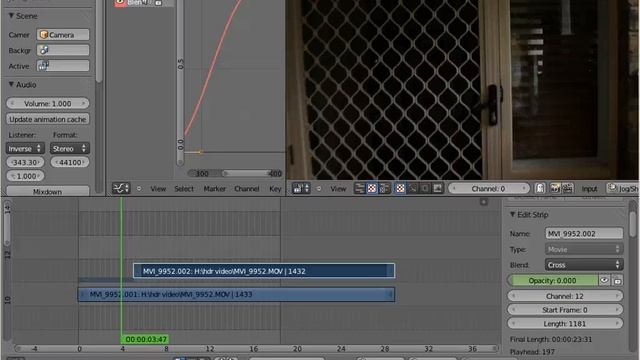
Task: Toggle the strip mute eye icon beside Opacity
Action: (604, 280)
